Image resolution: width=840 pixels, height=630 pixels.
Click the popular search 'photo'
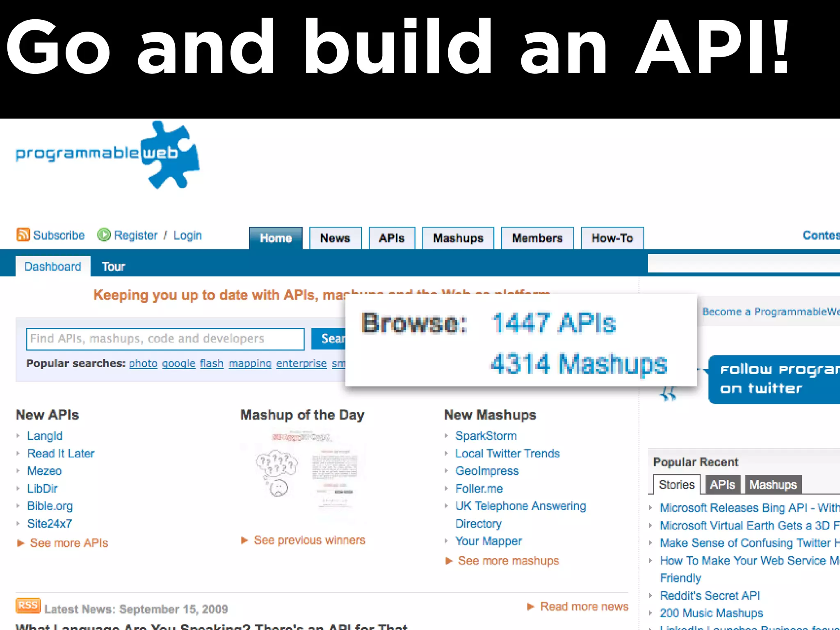point(143,363)
